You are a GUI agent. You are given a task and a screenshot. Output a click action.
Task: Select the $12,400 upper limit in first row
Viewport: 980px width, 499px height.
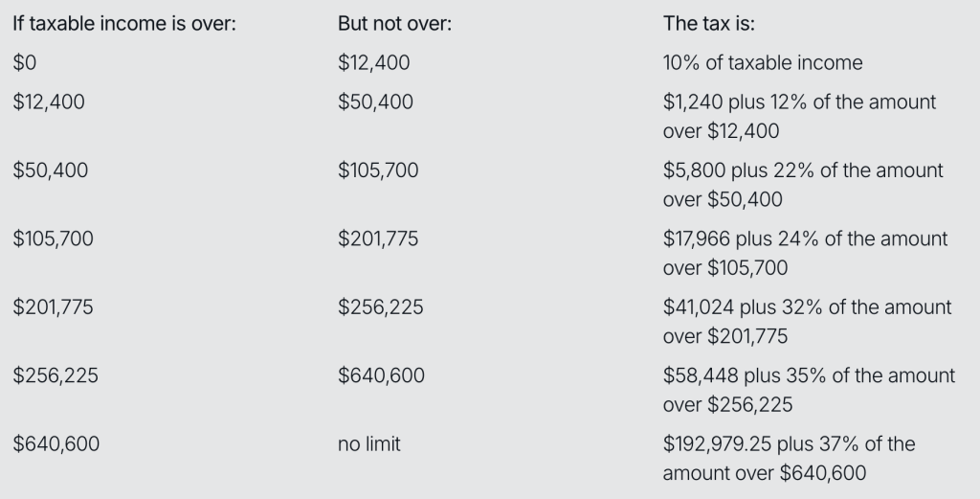tap(374, 62)
